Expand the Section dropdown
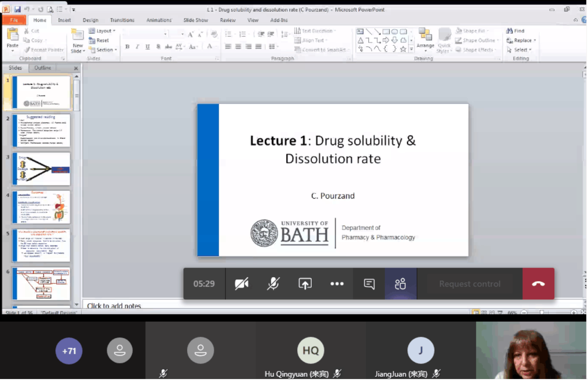Screen dimensions: 588x382 point(103,50)
